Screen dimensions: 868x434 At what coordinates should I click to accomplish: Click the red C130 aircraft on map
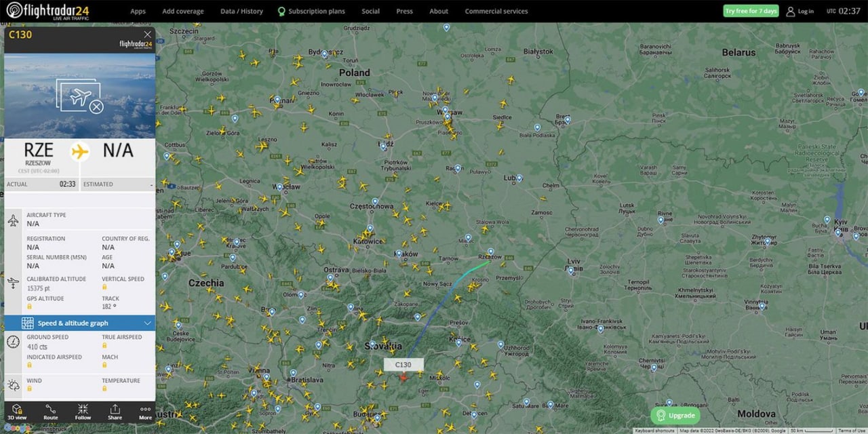[403, 377]
